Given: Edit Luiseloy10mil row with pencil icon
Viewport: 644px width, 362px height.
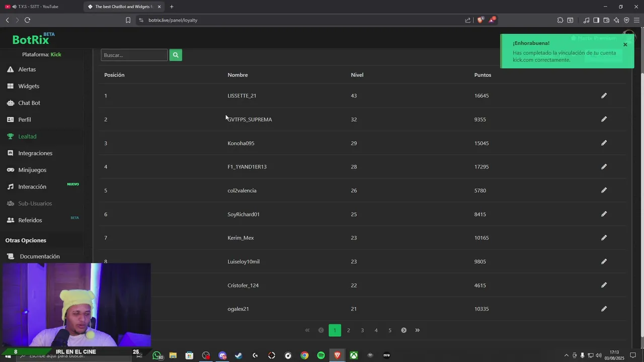Looking at the screenshot, I should tap(604, 261).
